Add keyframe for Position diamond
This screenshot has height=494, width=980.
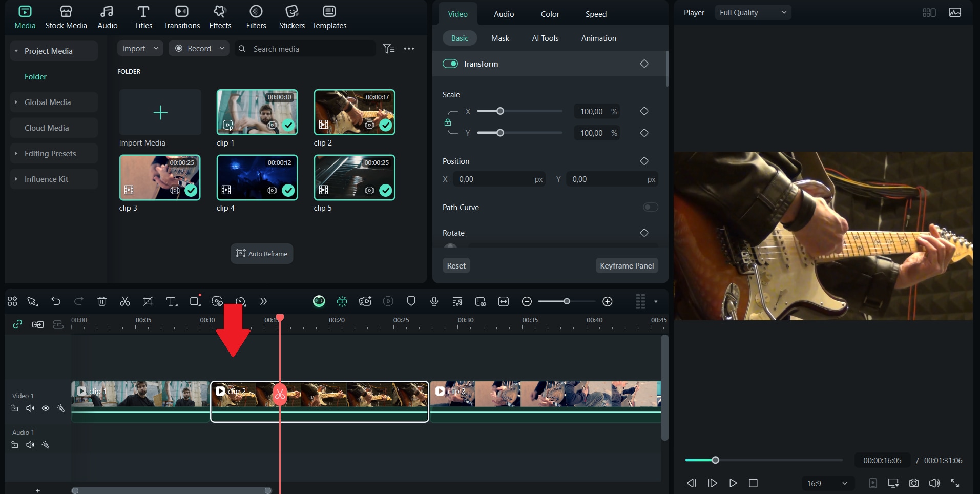pos(644,161)
